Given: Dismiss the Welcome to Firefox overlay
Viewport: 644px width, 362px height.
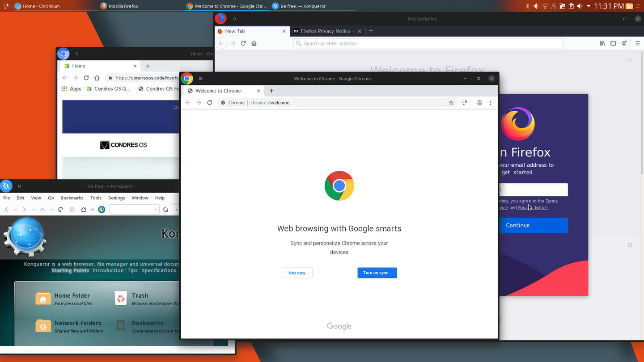Looking at the screenshot, I should [630, 60].
